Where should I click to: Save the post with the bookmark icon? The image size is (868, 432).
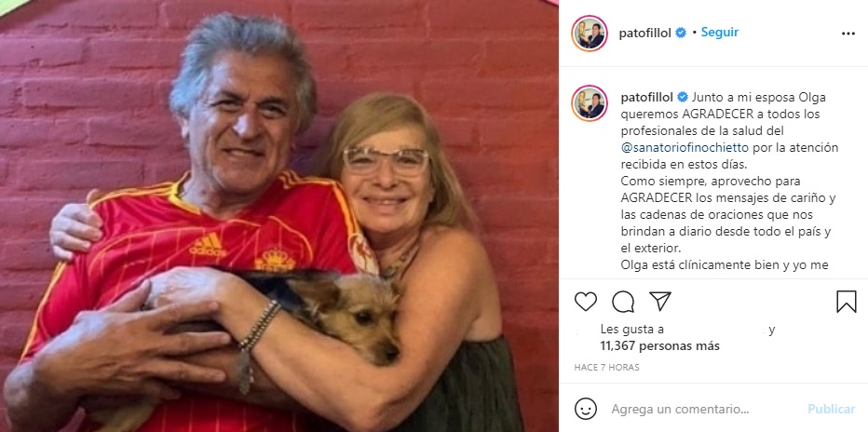point(847,302)
